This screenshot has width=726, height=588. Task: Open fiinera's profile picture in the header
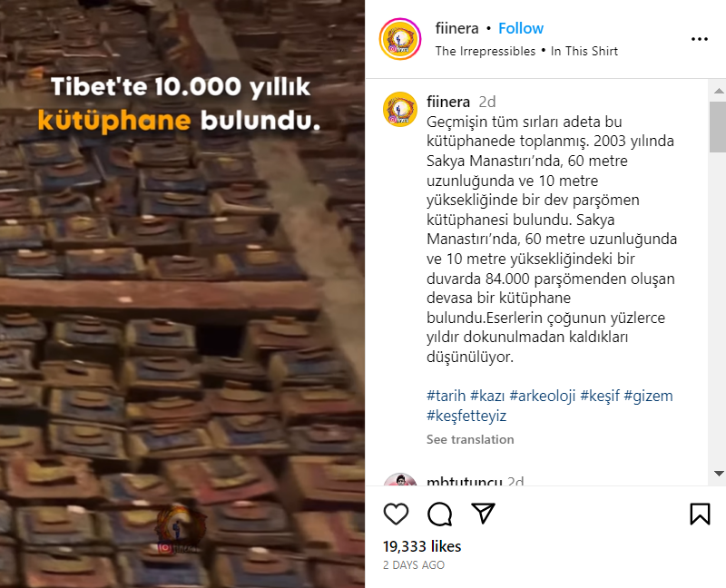(x=400, y=39)
